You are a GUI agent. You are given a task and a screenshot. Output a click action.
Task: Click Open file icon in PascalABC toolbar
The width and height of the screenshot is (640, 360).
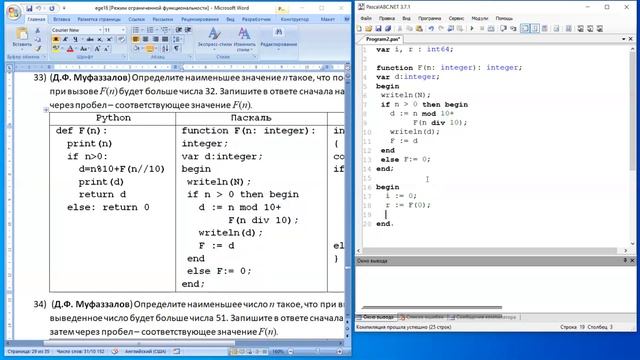pyautogui.click(x=369, y=29)
